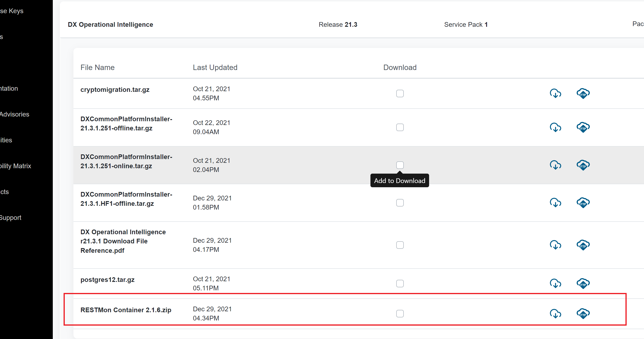This screenshot has height=339, width=644.
Task: Click the cryptomigration.tar.gz file name
Action: (115, 90)
